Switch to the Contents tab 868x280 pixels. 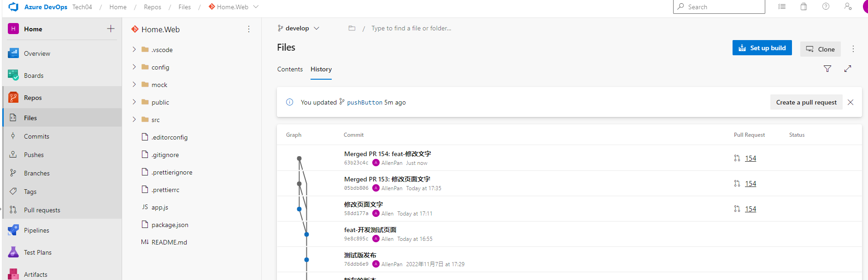click(290, 69)
